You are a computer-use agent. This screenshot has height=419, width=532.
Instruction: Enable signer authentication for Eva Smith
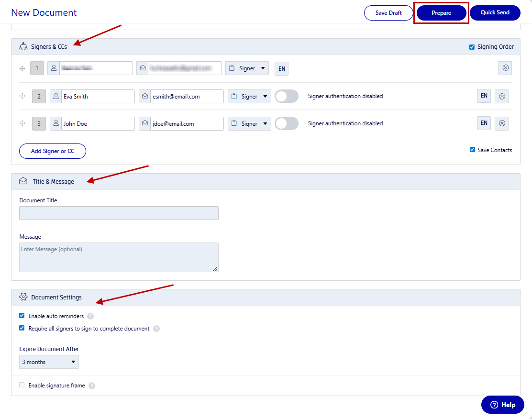tap(286, 96)
